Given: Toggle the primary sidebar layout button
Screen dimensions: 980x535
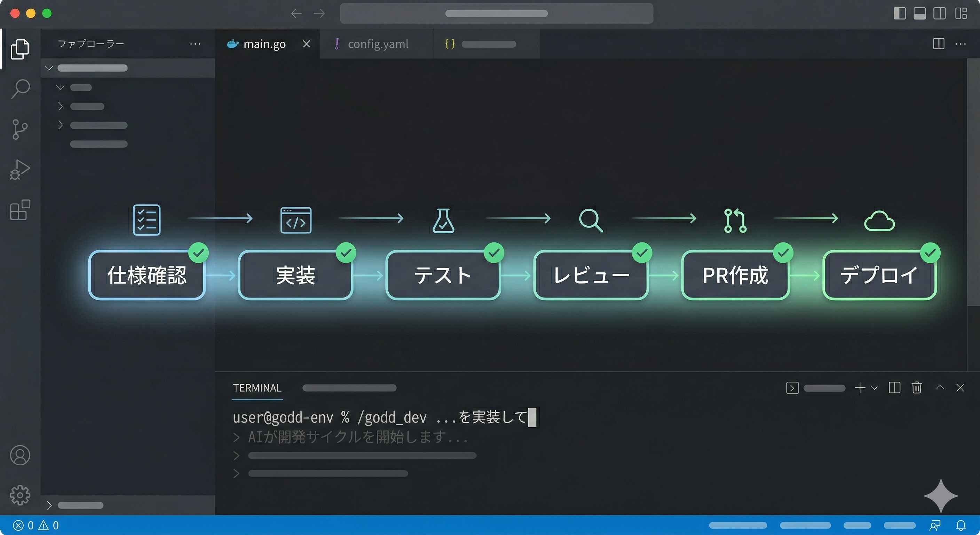Looking at the screenshot, I should pos(899,13).
